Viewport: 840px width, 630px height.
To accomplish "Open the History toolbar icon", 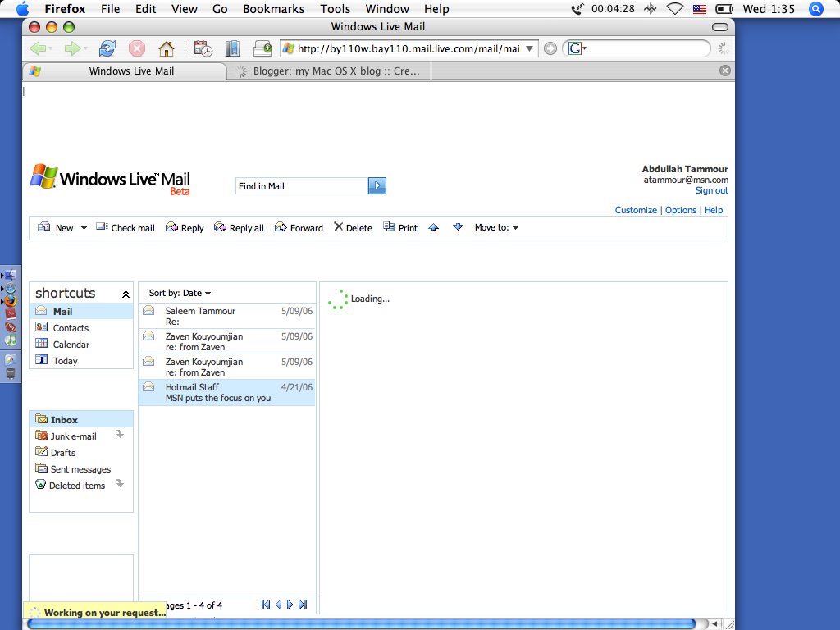I will click(203, 48).
